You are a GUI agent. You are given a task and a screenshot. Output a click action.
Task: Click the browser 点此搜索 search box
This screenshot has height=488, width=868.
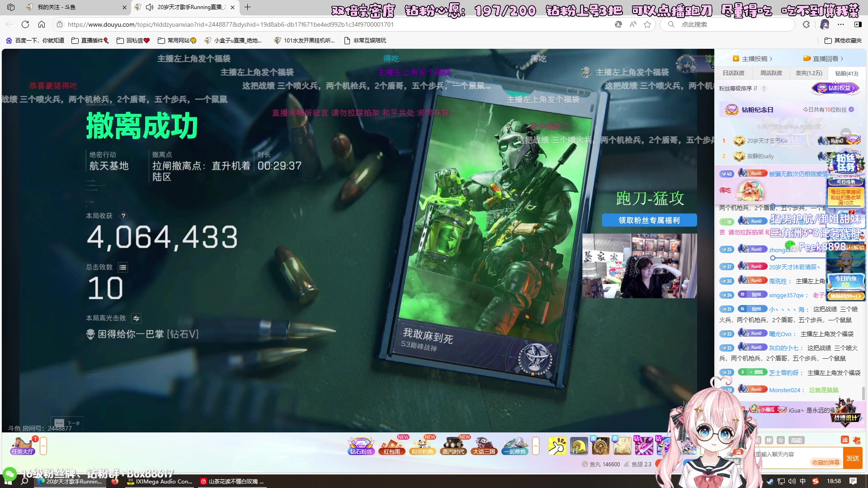point(728,24)
